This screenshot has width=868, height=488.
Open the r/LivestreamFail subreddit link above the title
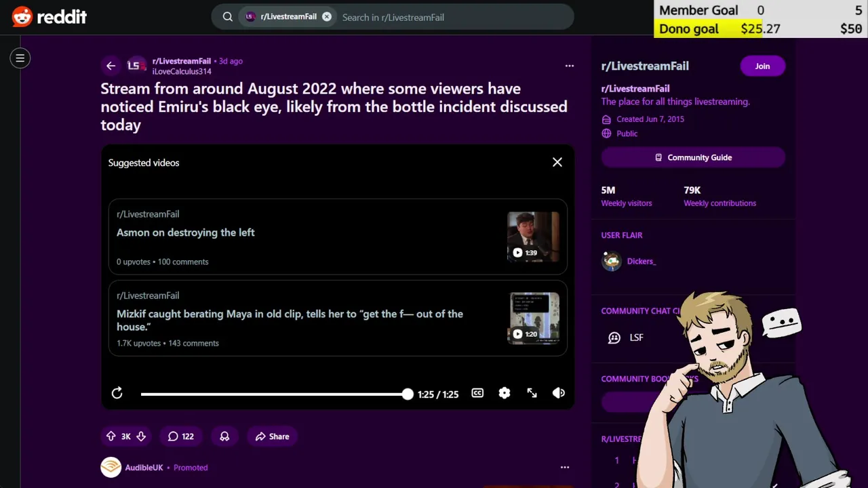tap(182, 61)
